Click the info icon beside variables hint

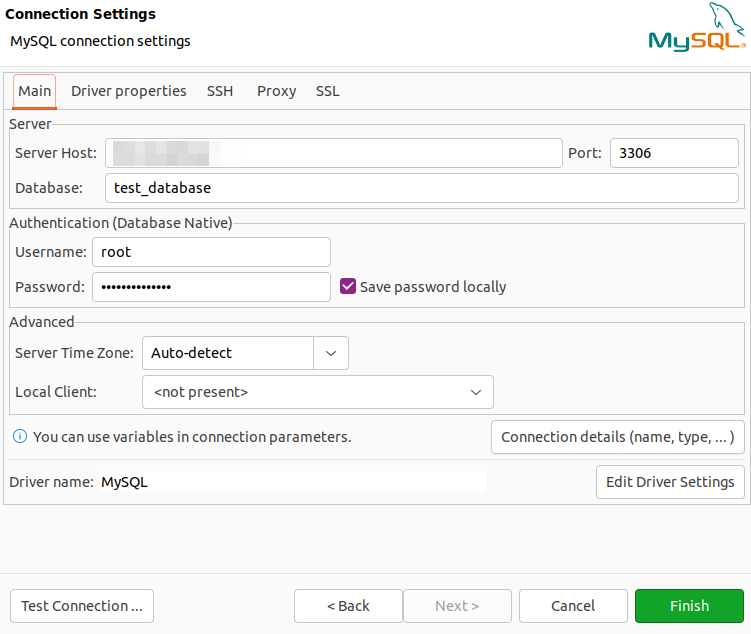point(19,437)
